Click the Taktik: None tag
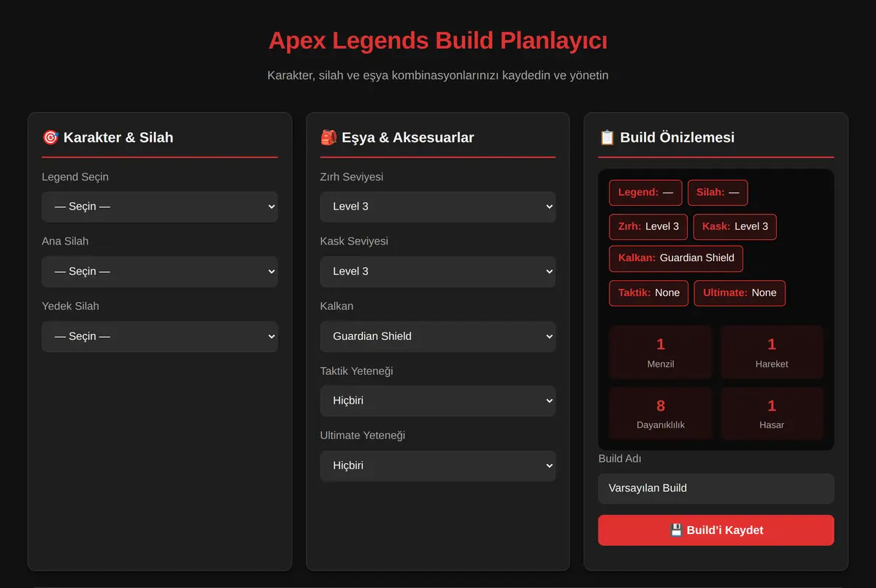This screenshot has width=876, height=588. coord(648,293)
